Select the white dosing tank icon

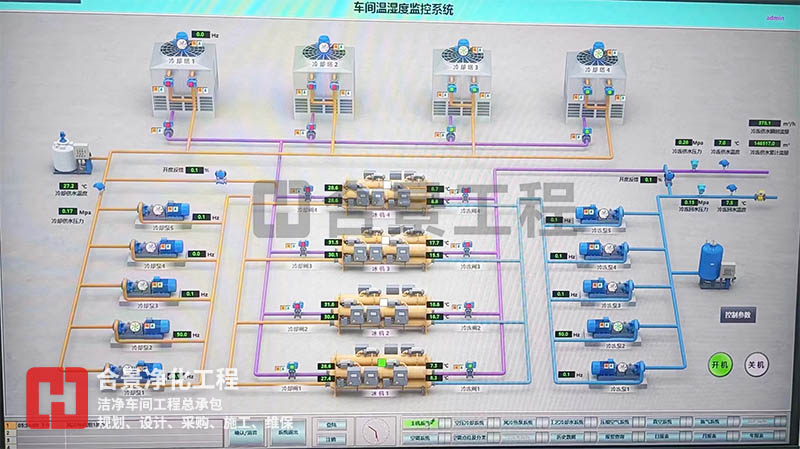70,152
